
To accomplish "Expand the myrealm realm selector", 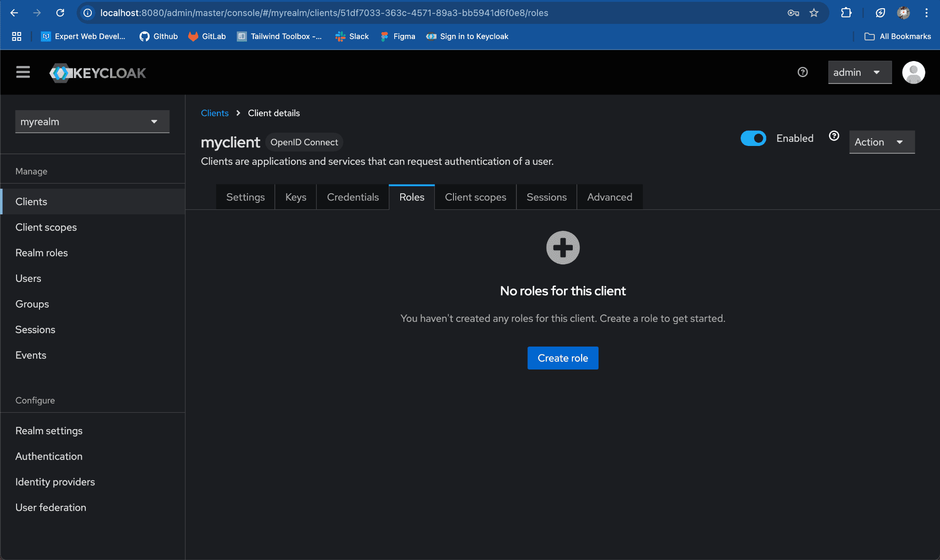I will coord(92,122).
